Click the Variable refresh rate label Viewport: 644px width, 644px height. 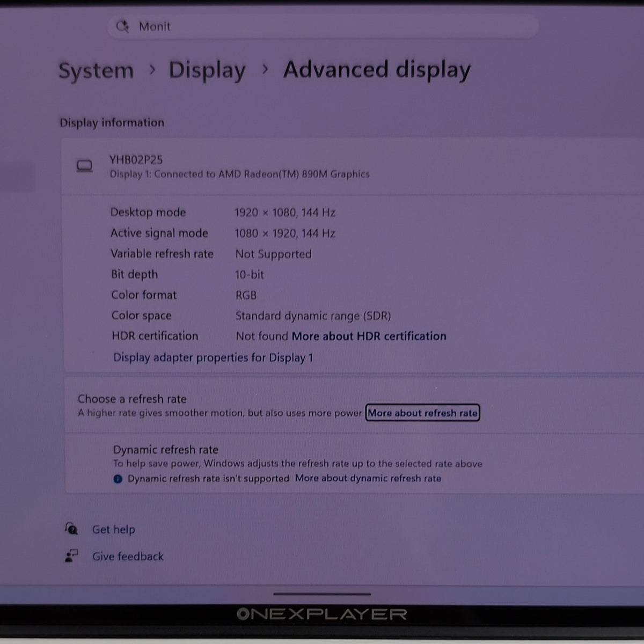(162, 254)
